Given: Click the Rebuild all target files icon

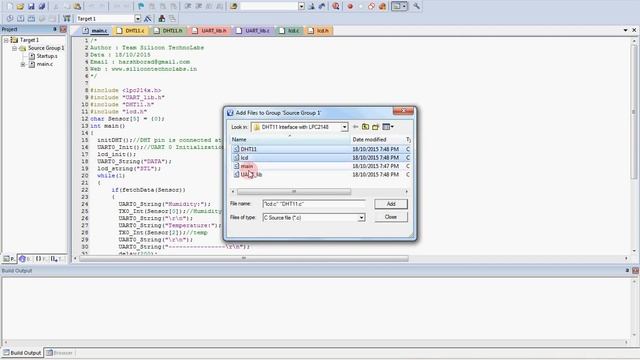Looking at the screenshot, I should [31, 18].
